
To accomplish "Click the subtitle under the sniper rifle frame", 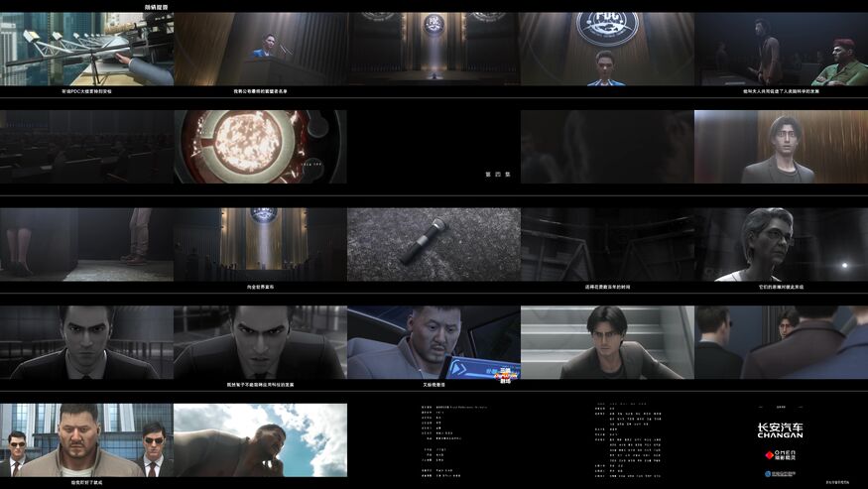I will click(87, 91).
